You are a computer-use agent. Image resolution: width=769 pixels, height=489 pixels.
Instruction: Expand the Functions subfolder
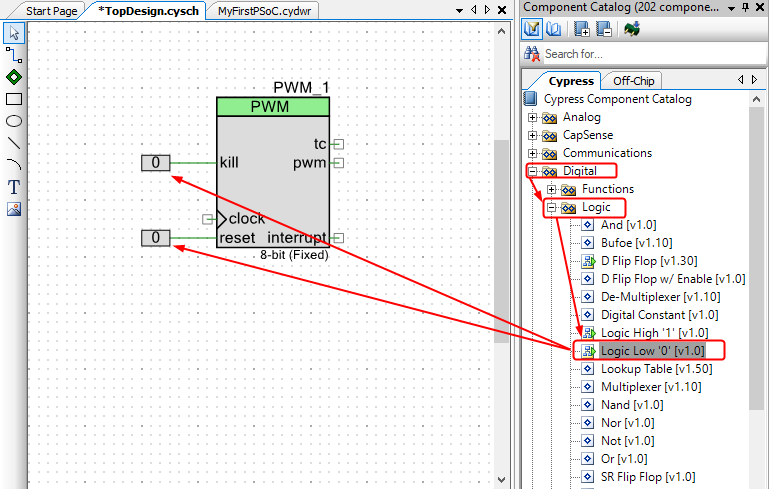[x=552, y=190]
